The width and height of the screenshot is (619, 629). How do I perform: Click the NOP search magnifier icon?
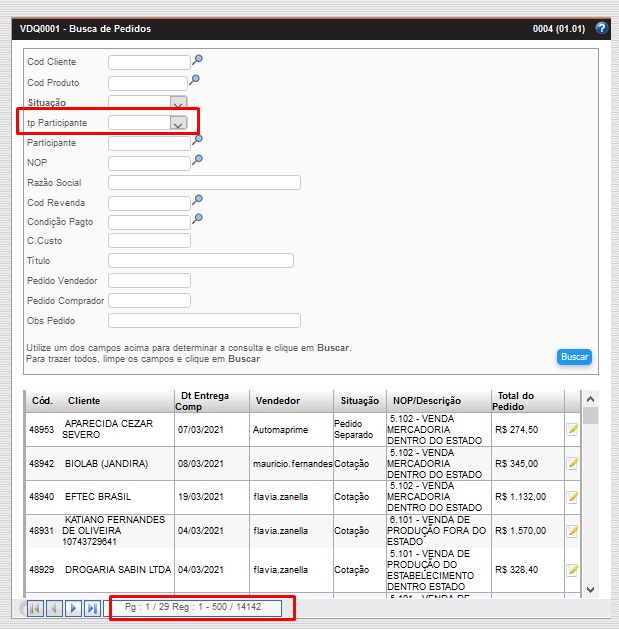[197, 160]
